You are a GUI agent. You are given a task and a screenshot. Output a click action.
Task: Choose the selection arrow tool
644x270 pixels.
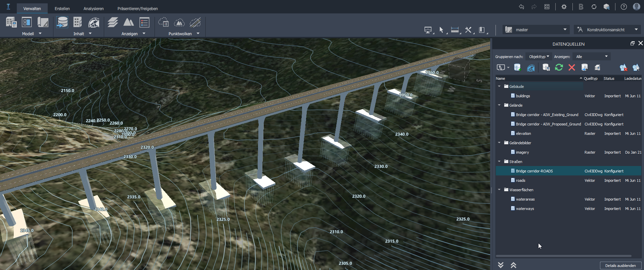pos(441,30)
